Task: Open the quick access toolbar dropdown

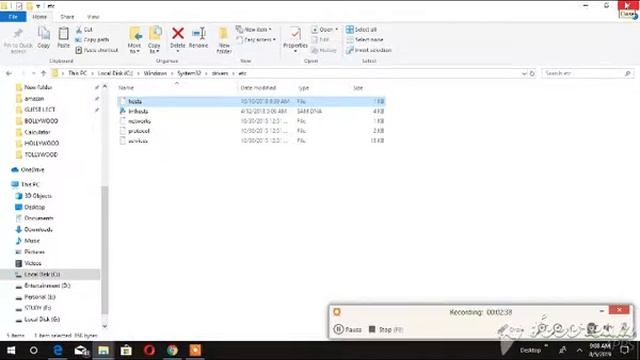Action: tap(38, 6)
